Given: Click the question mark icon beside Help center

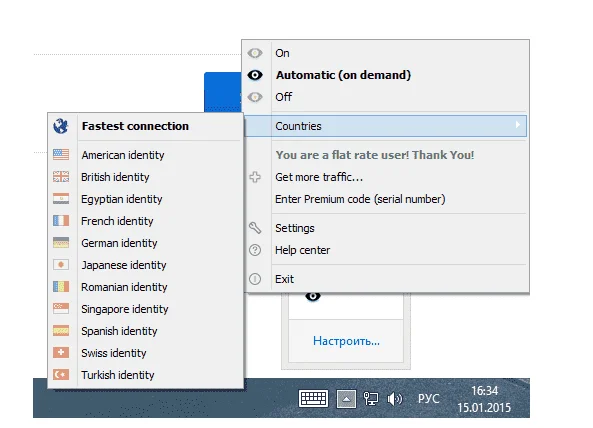Looking at the screenshot, I should 255,250.
